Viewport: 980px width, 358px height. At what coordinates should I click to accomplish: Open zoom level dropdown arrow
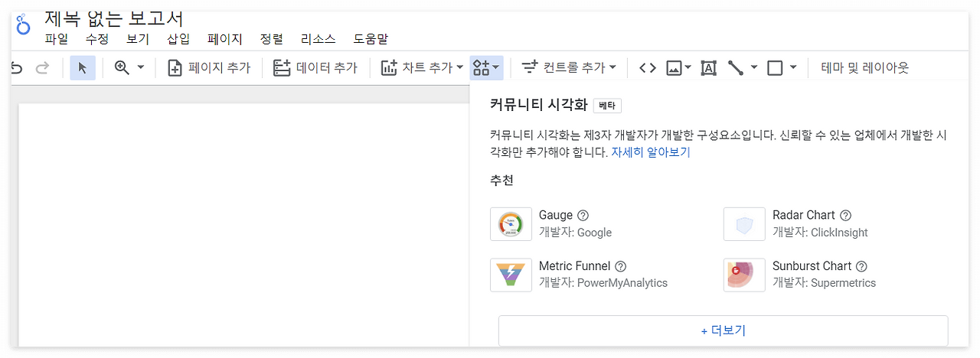click(x=141, y=68)
